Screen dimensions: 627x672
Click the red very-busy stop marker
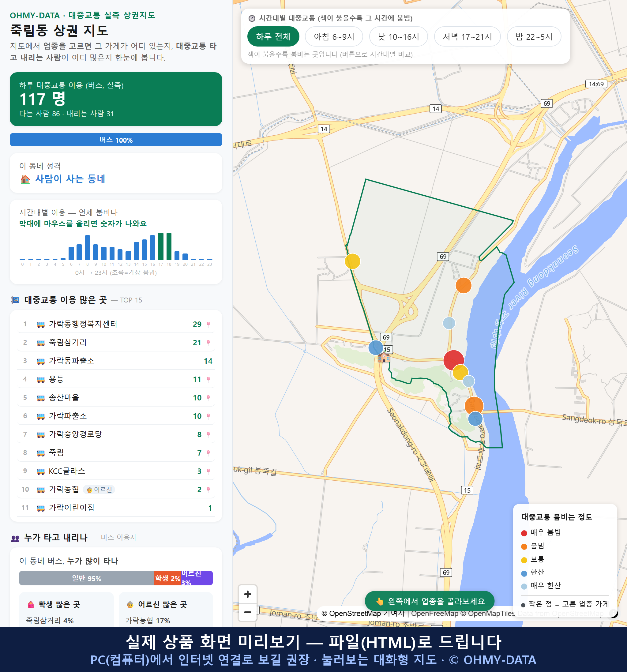[453, 360]
